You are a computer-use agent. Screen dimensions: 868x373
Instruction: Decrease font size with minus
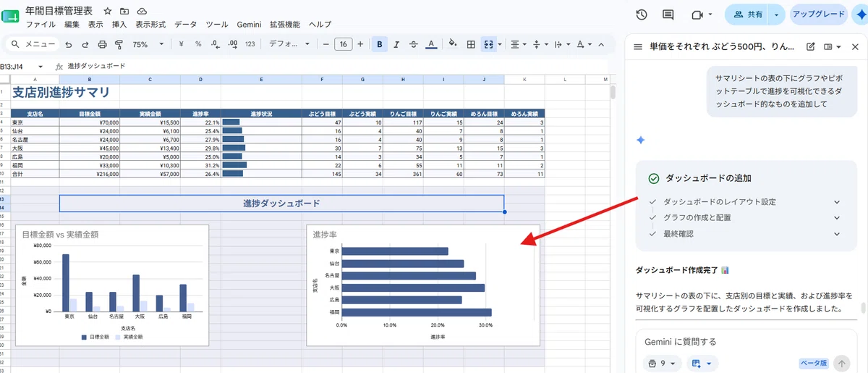(326, 44)
